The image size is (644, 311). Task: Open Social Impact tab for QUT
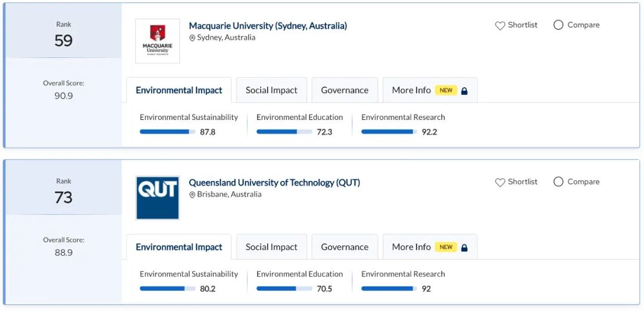(x=271, y=247)
